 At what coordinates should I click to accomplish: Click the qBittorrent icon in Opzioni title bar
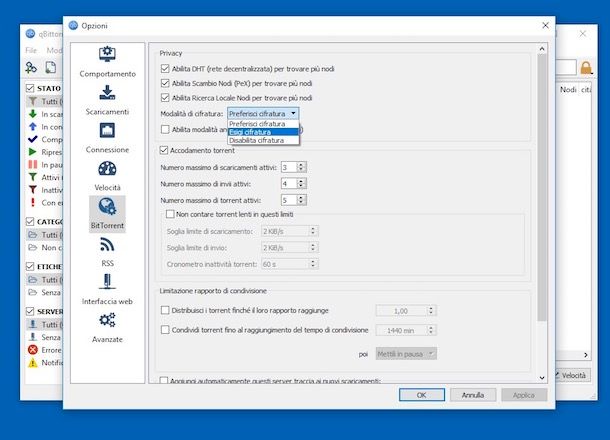click(x=73, y=26)
